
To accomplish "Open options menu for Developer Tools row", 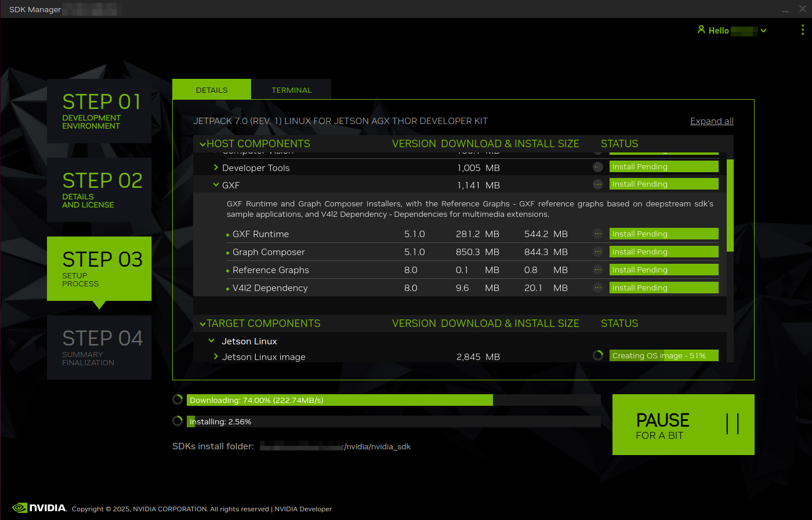I will tap(598, 167).
